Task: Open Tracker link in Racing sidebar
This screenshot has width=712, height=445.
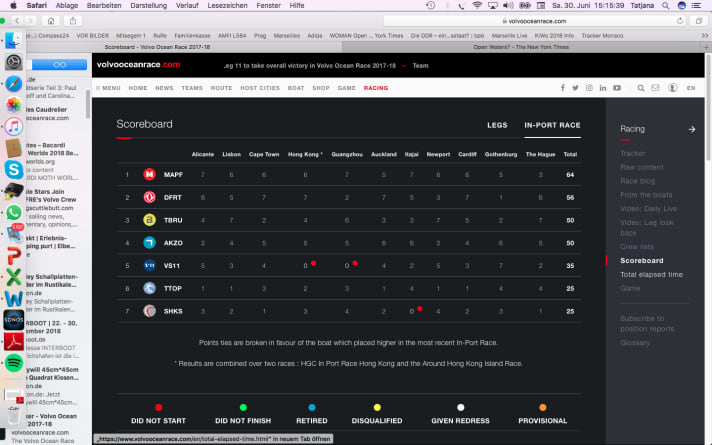Action: (x=633, y=153)
